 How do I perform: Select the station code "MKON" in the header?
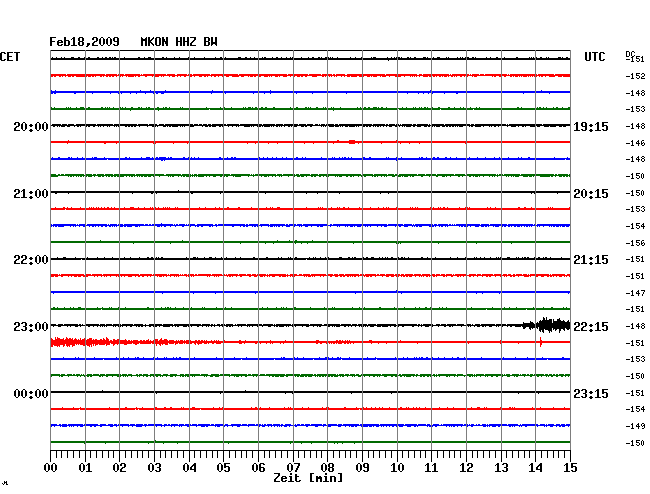coord(154,42)
